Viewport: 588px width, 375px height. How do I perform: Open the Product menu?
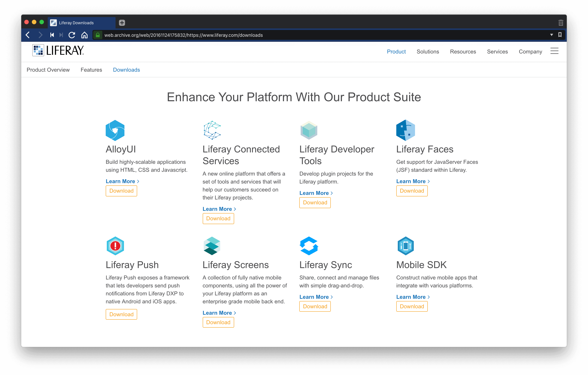[x=396, y=52]
